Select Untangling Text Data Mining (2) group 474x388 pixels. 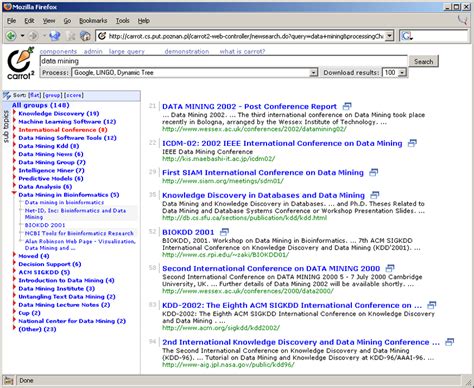(67, 297)
